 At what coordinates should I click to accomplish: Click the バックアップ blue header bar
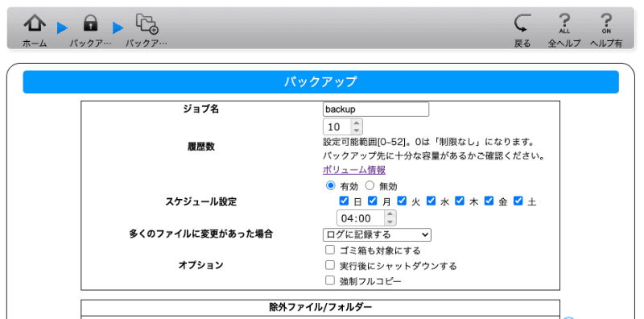tap(320, 82)
